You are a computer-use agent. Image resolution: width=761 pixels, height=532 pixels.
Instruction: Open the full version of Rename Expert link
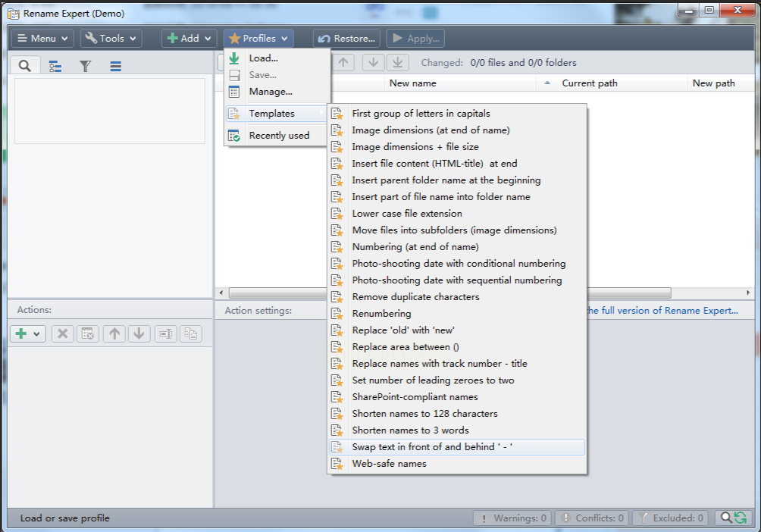click(661, 310)
